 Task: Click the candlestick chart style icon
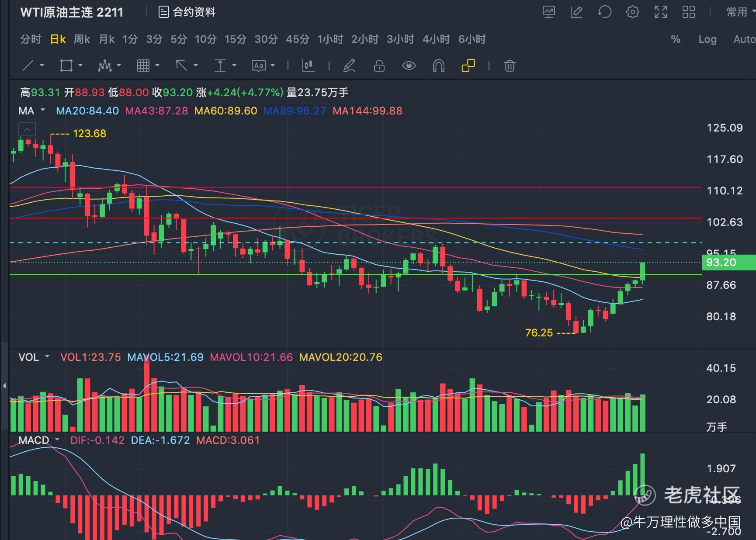308,66
